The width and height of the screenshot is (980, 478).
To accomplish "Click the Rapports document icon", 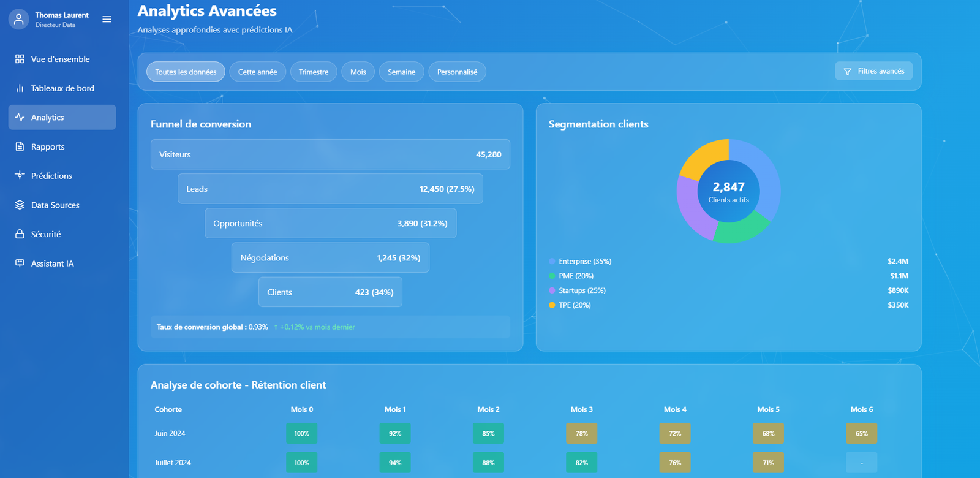I will point(20,146).
